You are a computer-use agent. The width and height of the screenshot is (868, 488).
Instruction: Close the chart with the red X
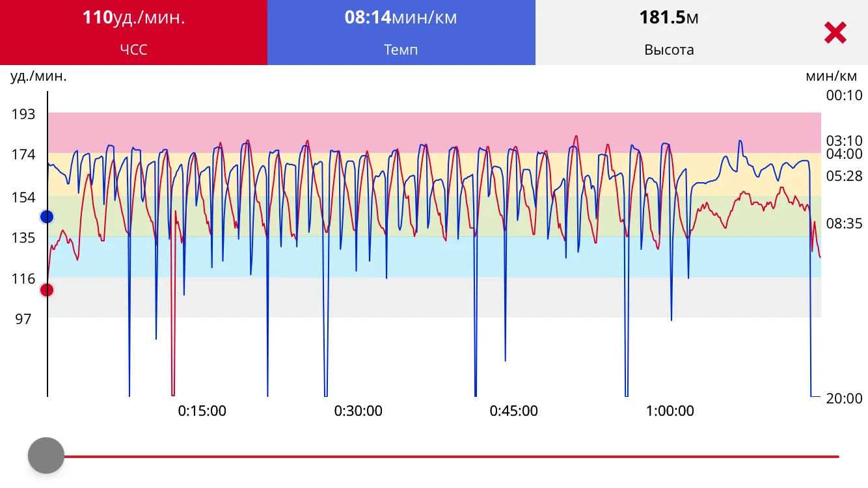pos(835,33)
